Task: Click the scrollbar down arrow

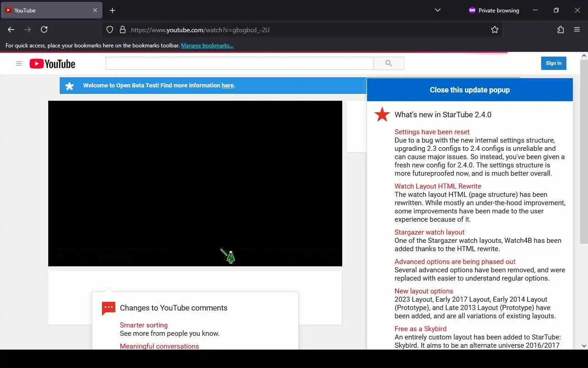Action: click(584, 346)
